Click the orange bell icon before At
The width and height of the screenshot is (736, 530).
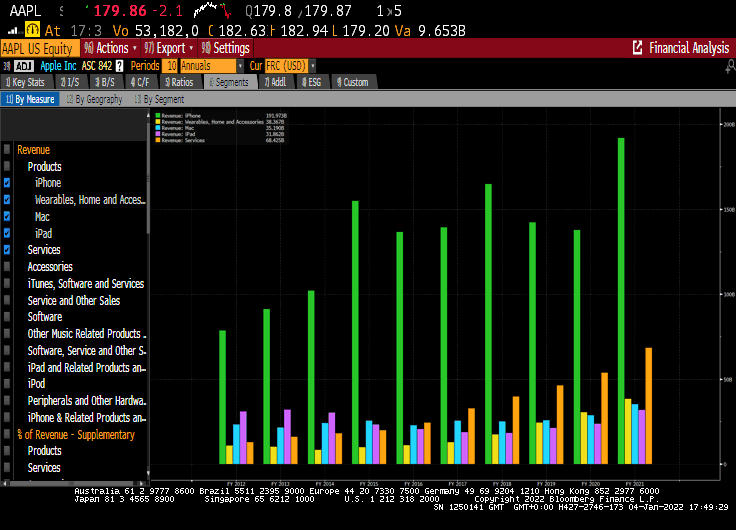[x=34, y=30]
